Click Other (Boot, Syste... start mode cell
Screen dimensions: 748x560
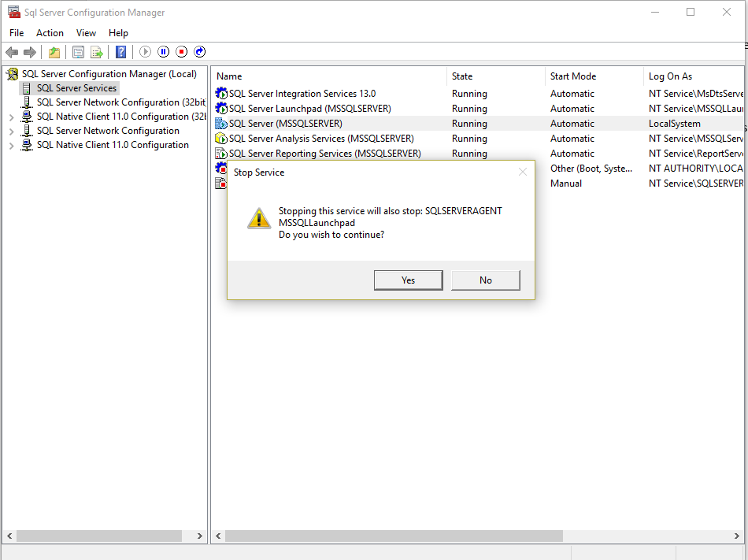coord(591,169)
